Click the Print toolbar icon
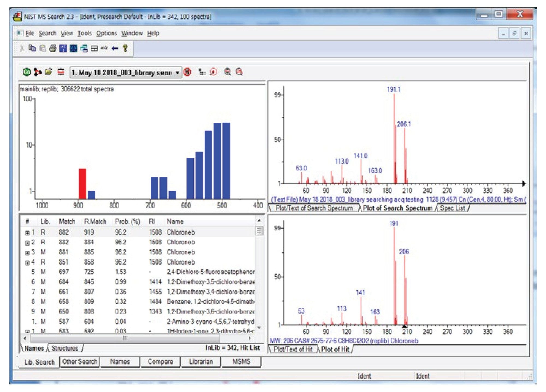 (53, 49)
